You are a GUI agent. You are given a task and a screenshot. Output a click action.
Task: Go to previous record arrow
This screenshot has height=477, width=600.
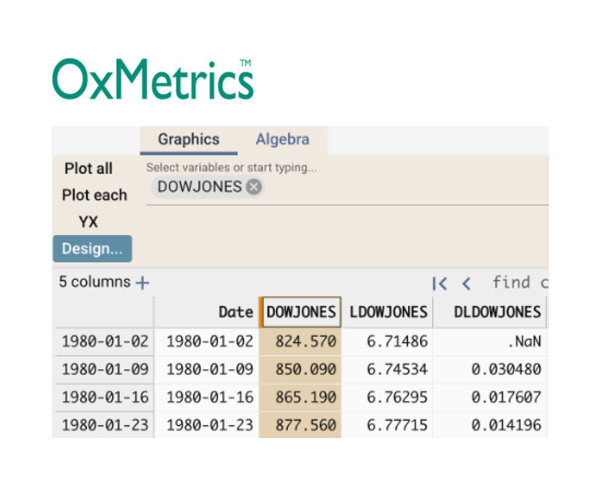(x=466, y=283)
